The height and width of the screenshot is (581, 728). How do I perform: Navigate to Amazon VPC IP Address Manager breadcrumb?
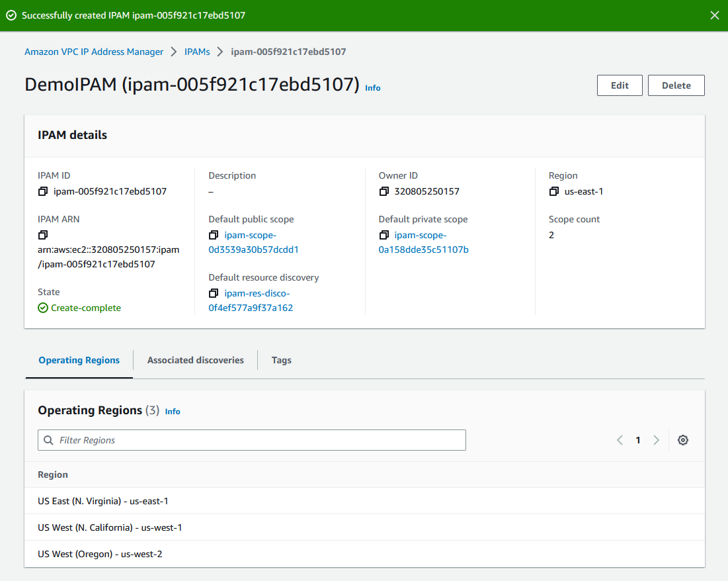pos(93,52)
